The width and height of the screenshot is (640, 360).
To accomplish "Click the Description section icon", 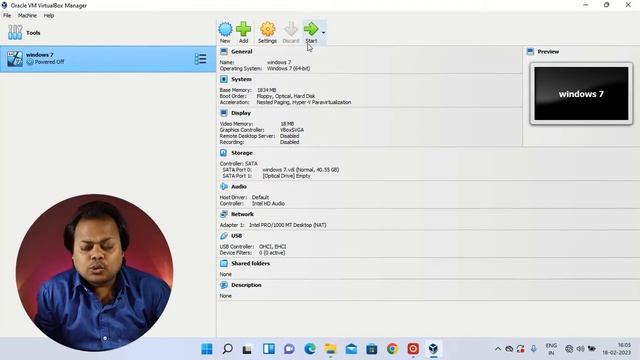I will (224, 285).
